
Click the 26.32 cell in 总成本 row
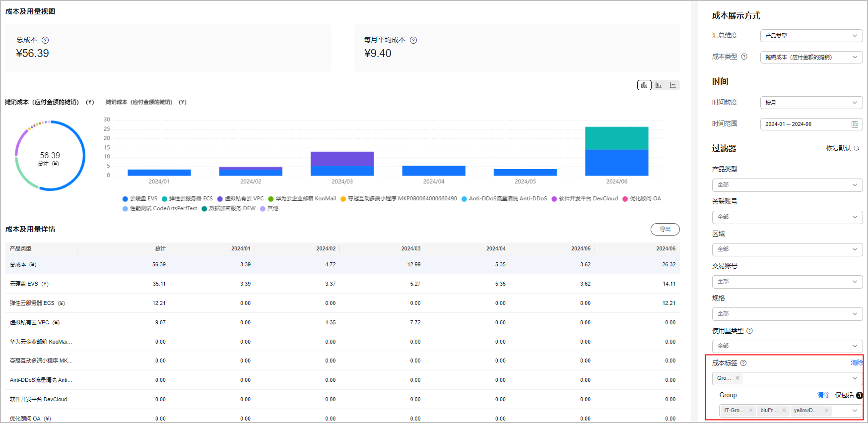(668, 265)
